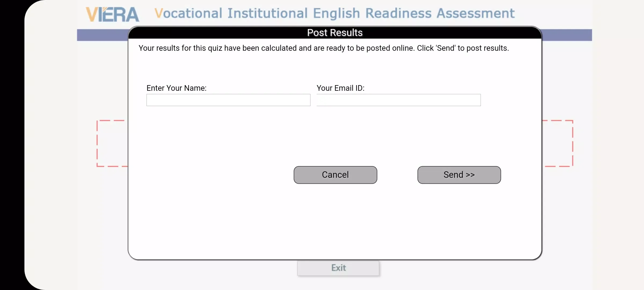The image size is (644, 290).
Task: Click the VIERA logo
Action: pyautogui.click(x=112, y=14)
